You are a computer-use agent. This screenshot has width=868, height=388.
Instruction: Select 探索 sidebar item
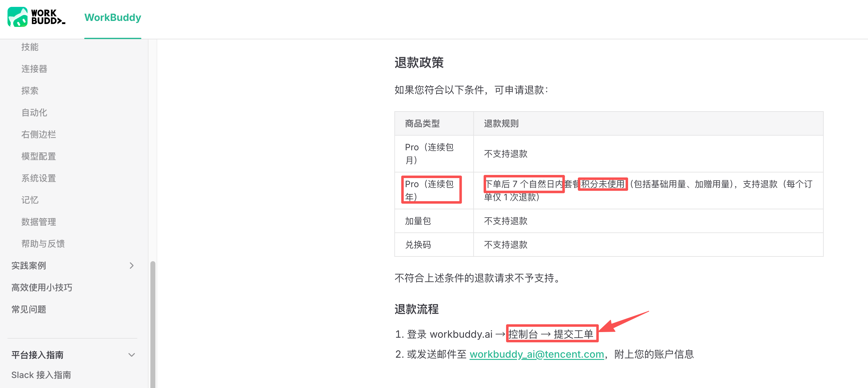point(30,91)
